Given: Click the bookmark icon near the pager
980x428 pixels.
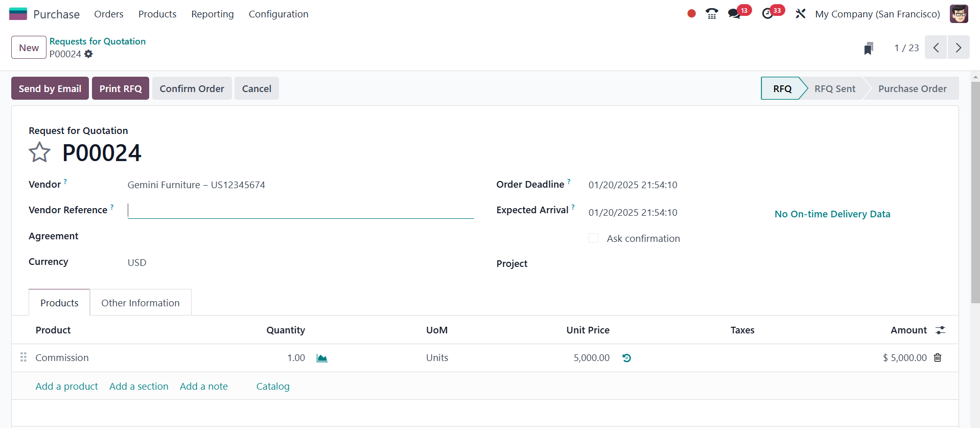Looking at the screenshot, I should click(869, 48).
